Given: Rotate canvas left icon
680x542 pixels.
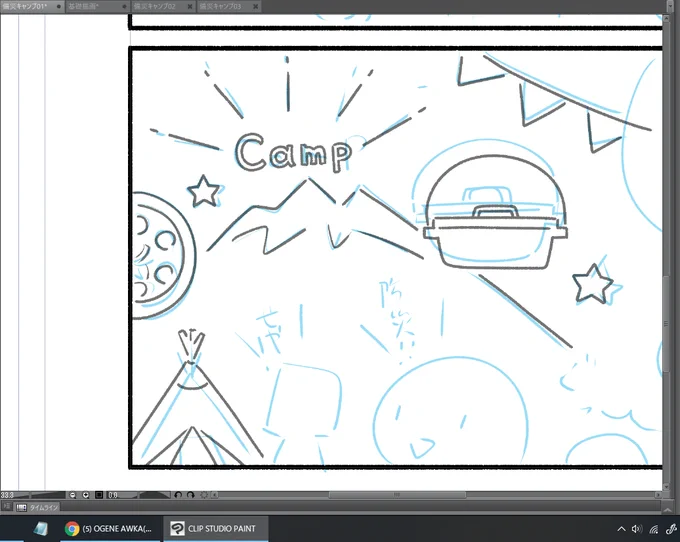Looking at the screenshot, I should [178, 495].
